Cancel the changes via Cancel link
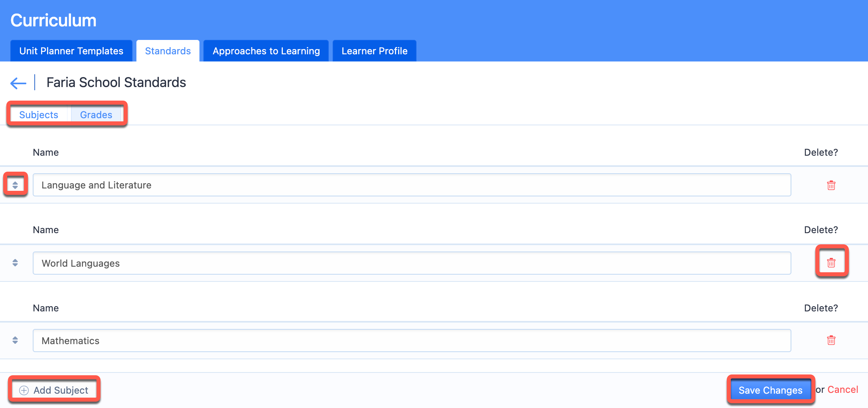This screenshot has height=408, width=868. pyautogui.click(x=843, y=390)
